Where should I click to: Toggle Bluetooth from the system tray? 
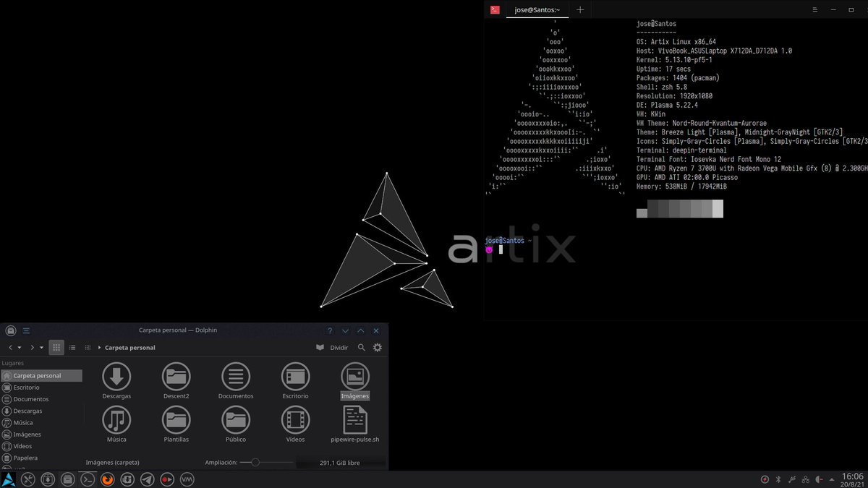(x=778, y=479)
